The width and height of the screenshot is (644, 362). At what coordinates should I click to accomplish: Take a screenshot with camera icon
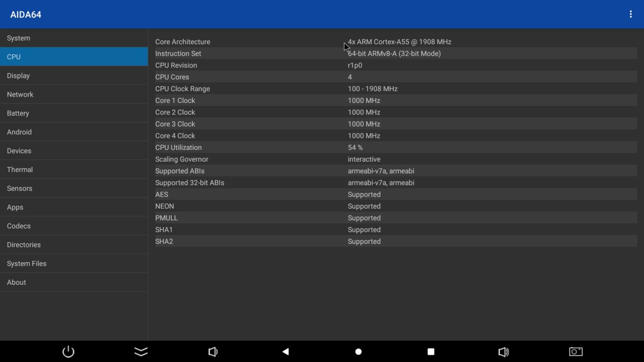pyautogui.click(x=576, y=352)
